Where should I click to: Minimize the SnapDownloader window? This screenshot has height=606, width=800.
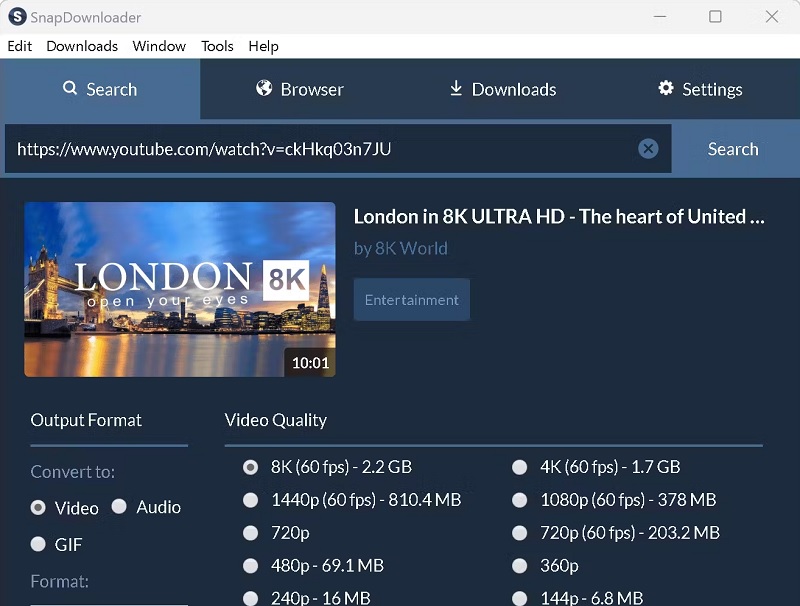[x=660, y=17]
